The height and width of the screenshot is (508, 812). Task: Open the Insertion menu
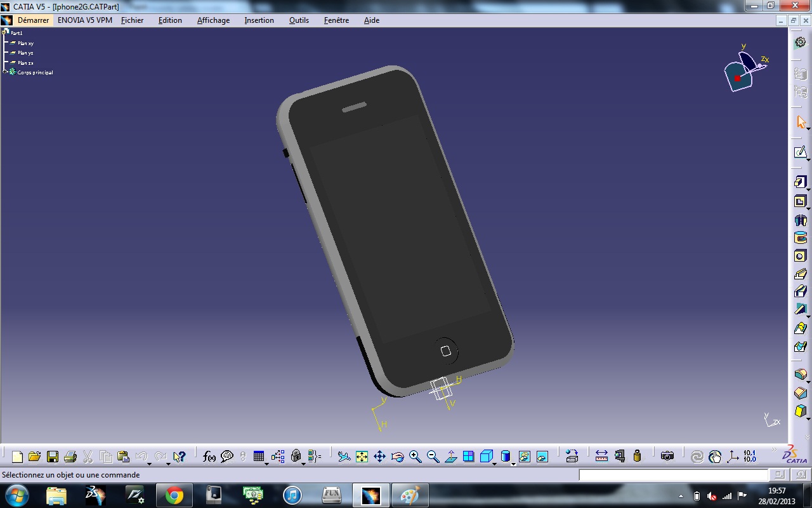[259, 20]
